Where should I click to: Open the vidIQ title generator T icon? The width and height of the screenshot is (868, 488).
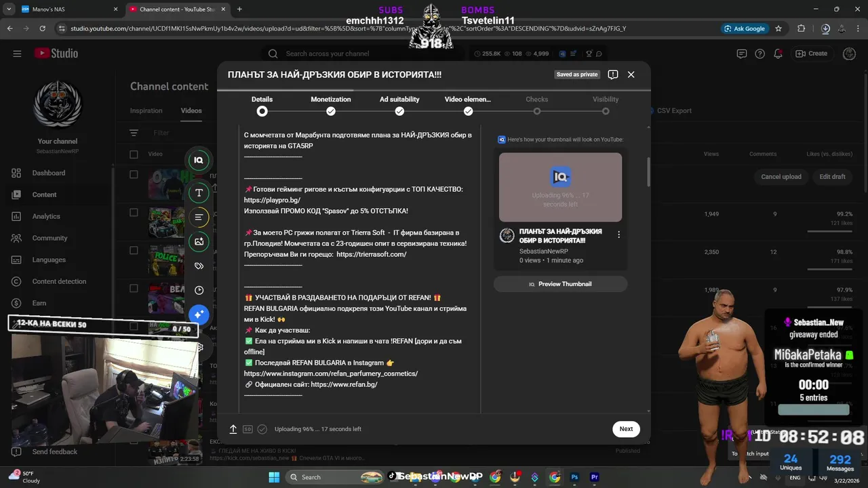(x=199, y=192)
